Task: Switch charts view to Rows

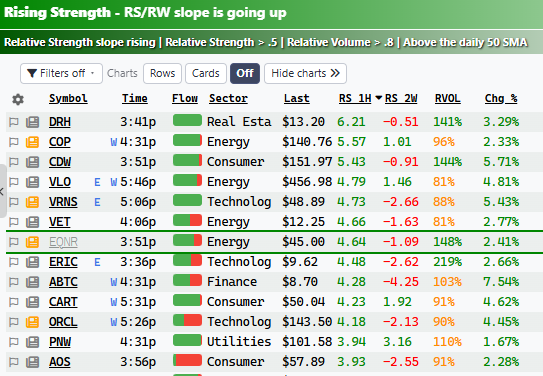Action: click(162, 73)
